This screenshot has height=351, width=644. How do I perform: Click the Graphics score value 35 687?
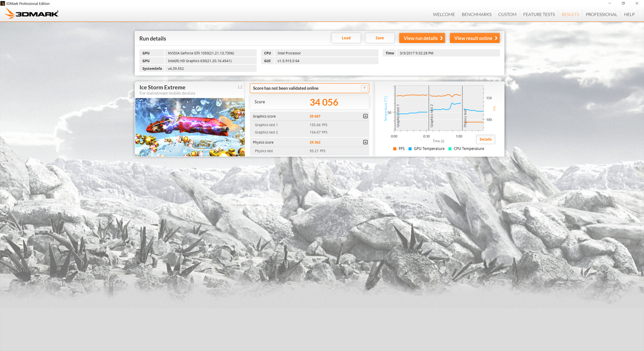(315, 116)
